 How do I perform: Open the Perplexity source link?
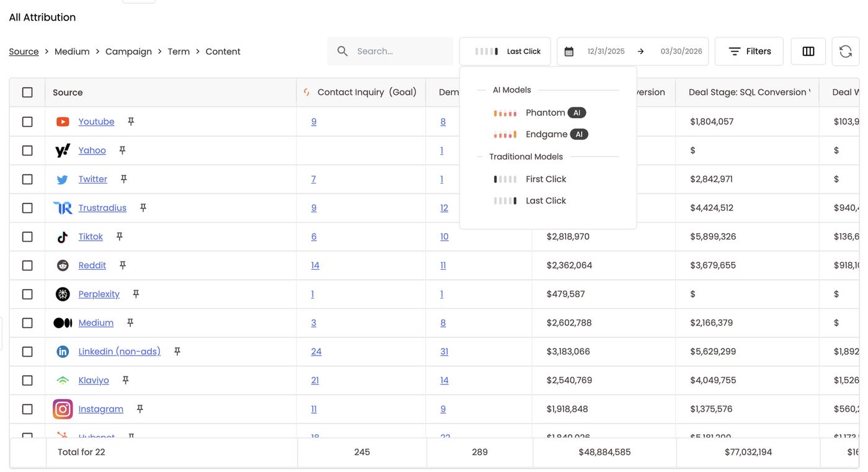click(99, 294)
